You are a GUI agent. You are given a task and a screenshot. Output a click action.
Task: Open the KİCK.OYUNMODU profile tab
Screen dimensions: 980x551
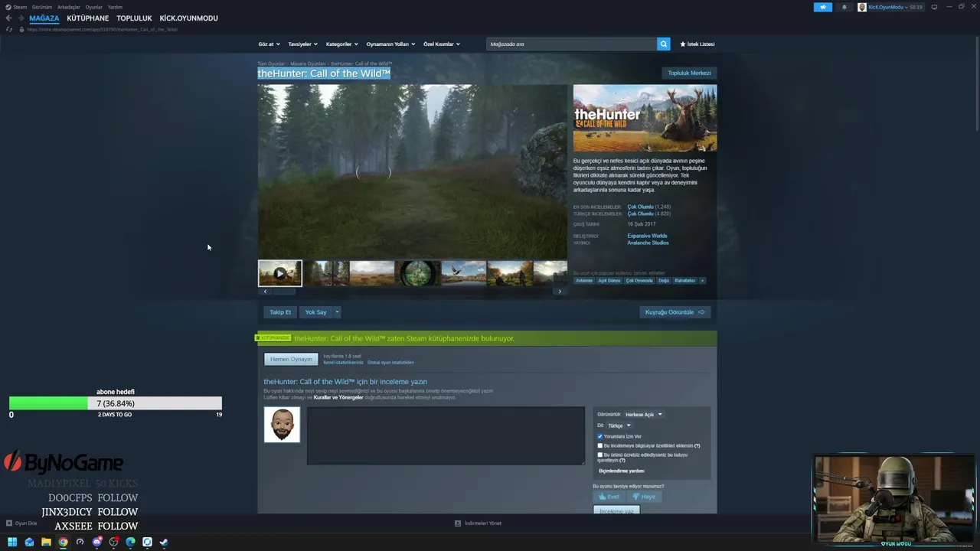click(x=189, y=18)
